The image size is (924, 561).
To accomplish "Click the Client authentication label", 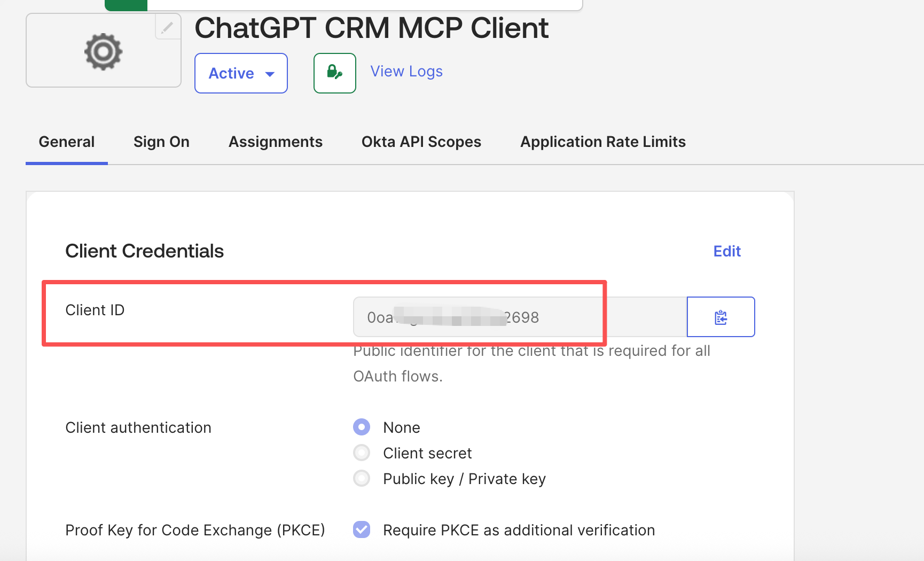I will click(138, 427).
